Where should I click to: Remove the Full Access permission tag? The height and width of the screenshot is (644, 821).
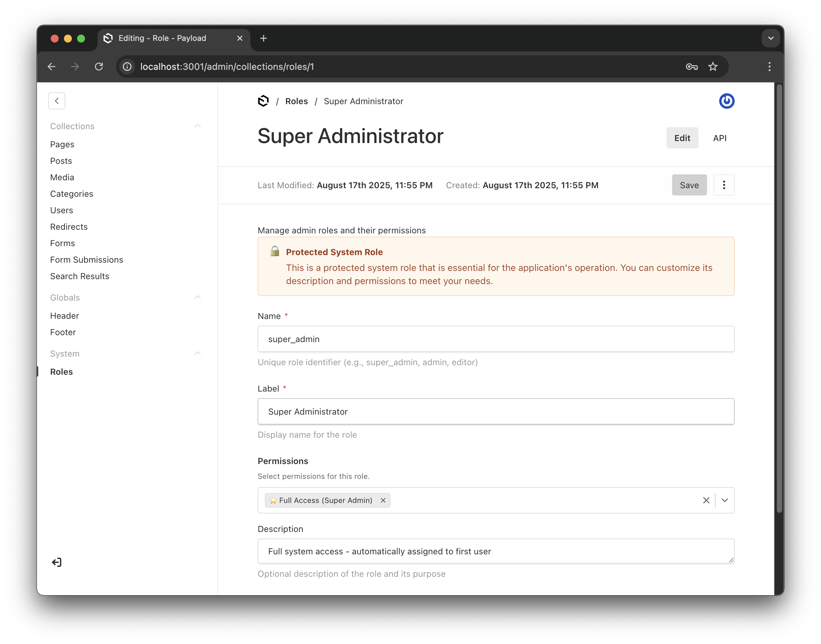click(382, 500)
